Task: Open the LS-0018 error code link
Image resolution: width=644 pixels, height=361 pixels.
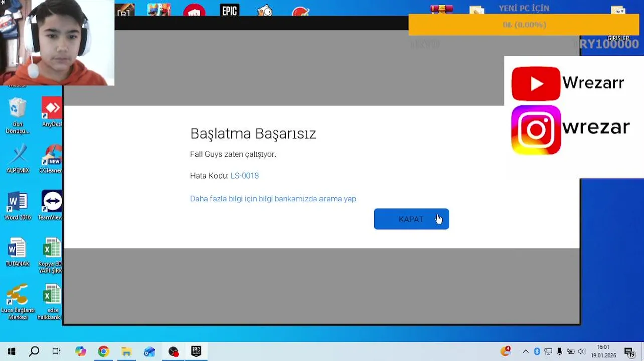Action: (245, 176)
